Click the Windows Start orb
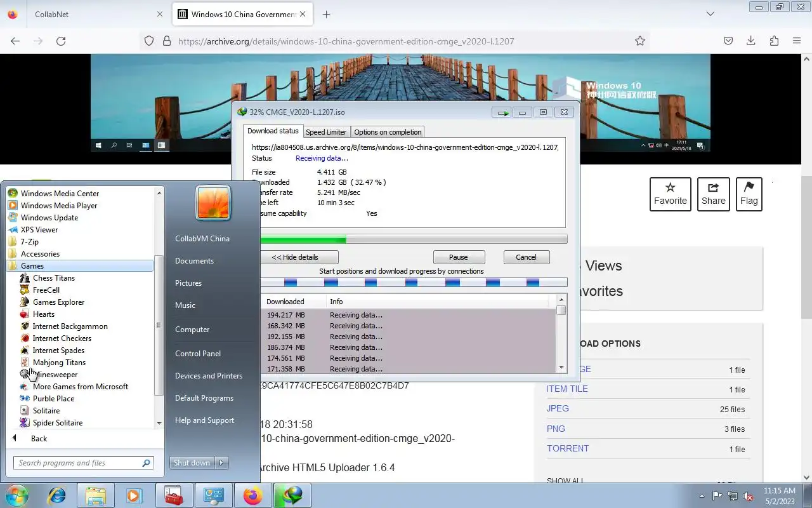Viewport: 812px width, 508px height. pos(17,495)
